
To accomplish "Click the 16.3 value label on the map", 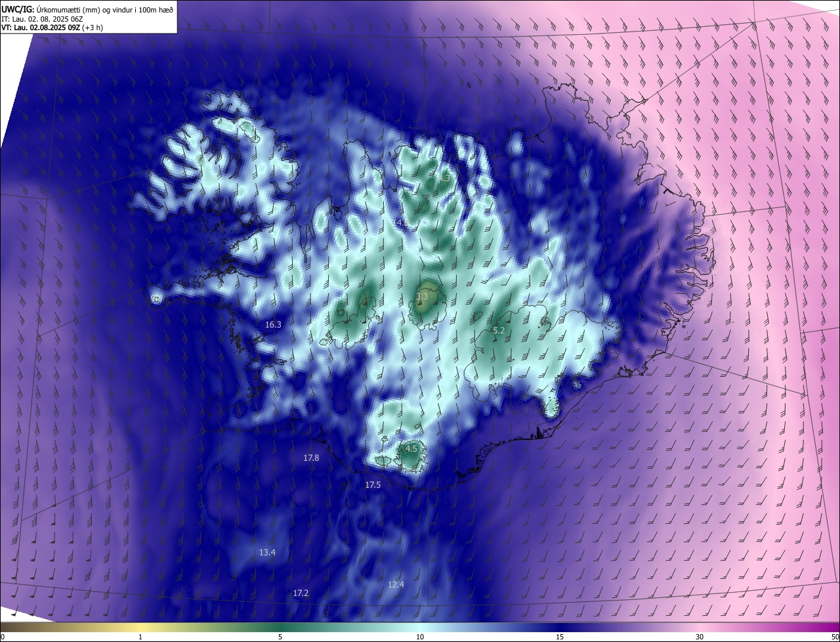I will [273, 324].
